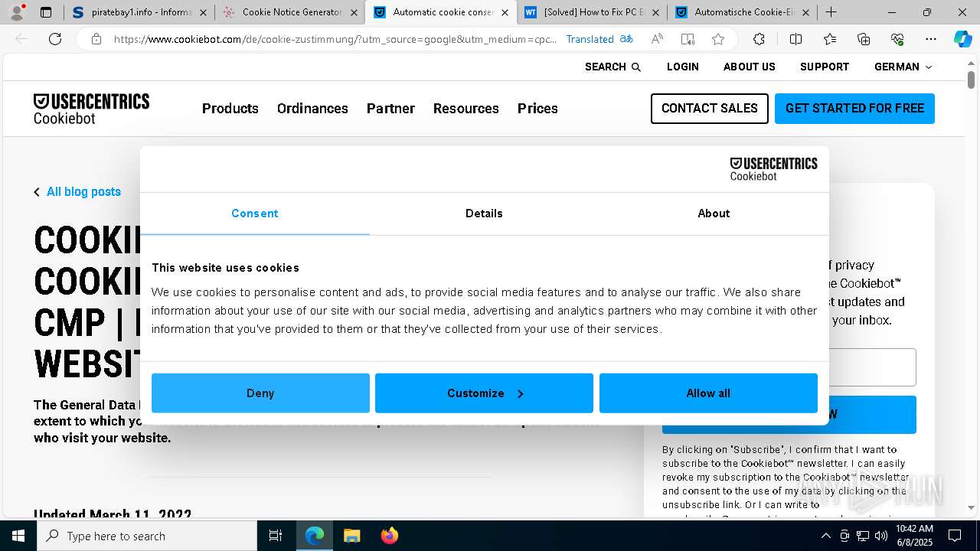Open the Prices page

click(x=537, y=109)
